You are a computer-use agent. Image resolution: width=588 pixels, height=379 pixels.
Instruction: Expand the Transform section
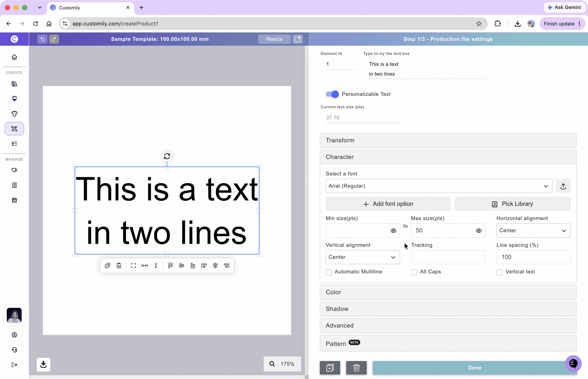coord(448,140)
